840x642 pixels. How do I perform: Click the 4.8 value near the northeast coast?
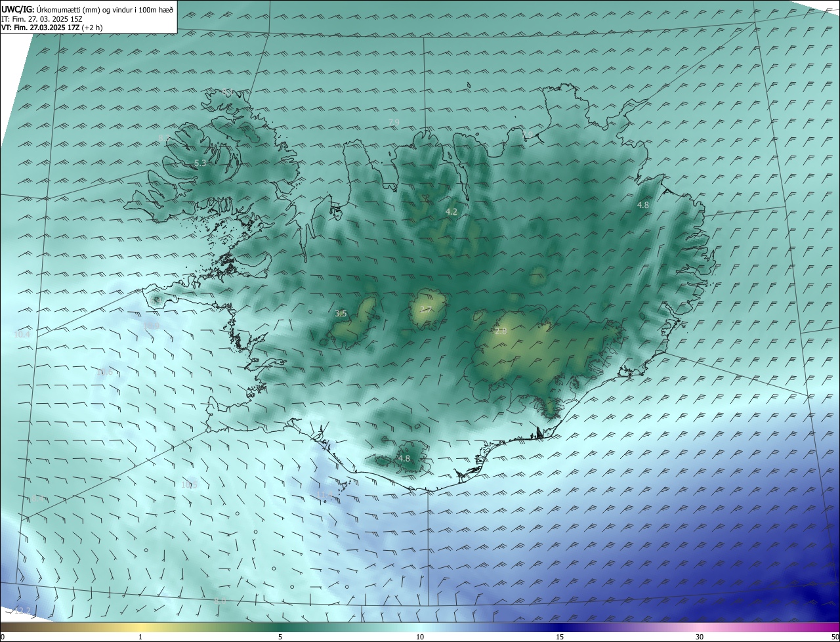point(643,205)
